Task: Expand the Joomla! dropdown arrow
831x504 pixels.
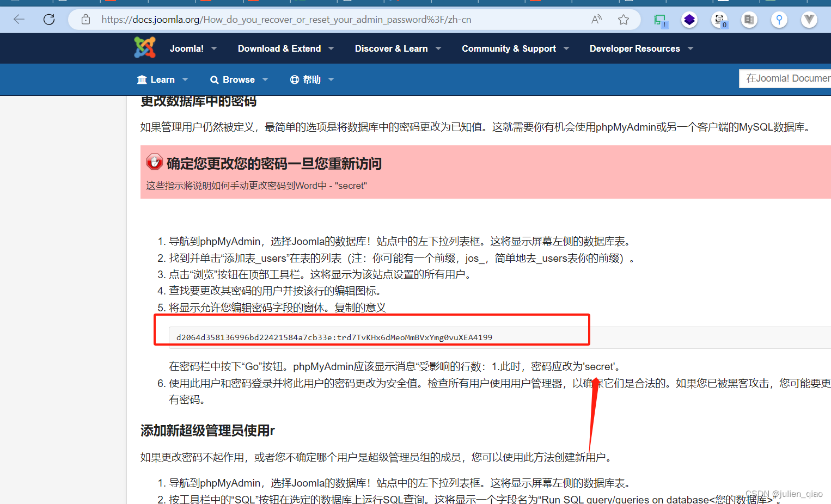Action: [214, 48]
